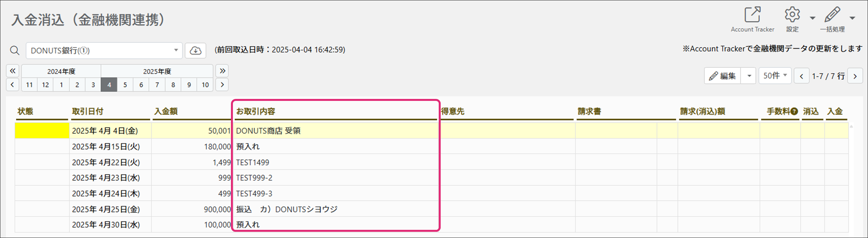This screenshot has height=238, width=868.
Task: Open the 設定 gear icon
Action: [792, 14]
